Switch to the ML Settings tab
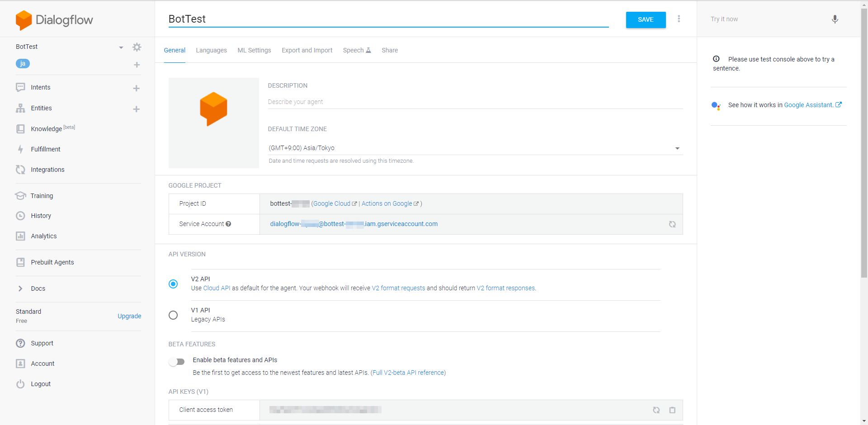The width and height of the screenshot is (868, 425). tap(254, 50)
